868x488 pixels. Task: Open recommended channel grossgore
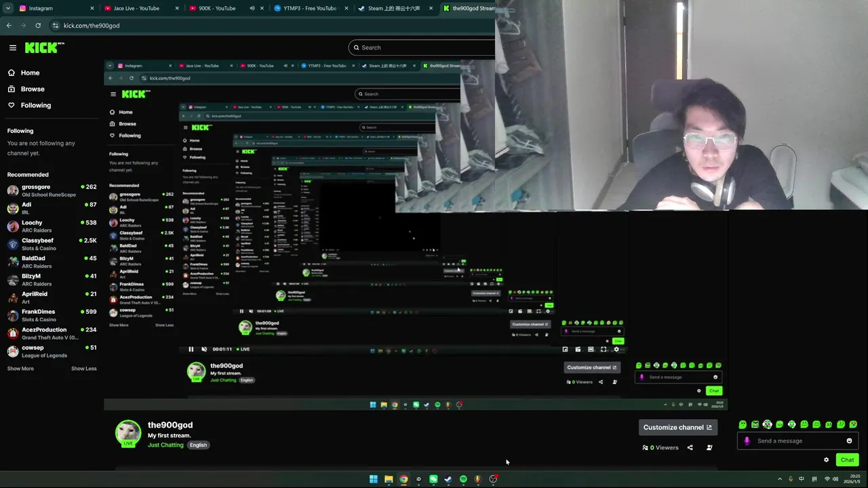(x=52, y=190)
